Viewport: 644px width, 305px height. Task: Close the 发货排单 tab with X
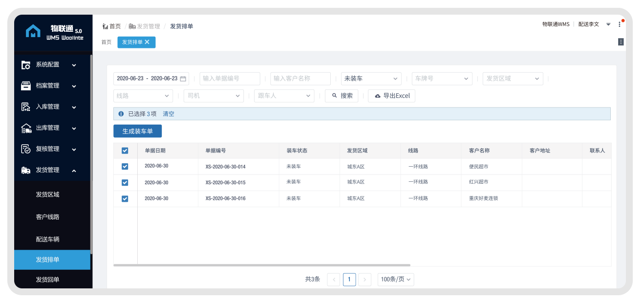coord(147,42)
